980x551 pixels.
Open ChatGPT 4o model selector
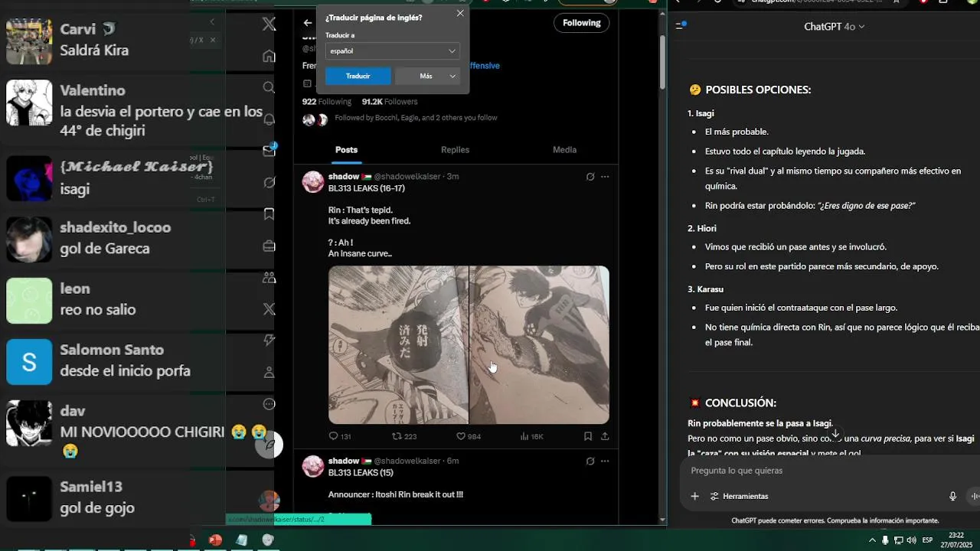tap(835, 26)
